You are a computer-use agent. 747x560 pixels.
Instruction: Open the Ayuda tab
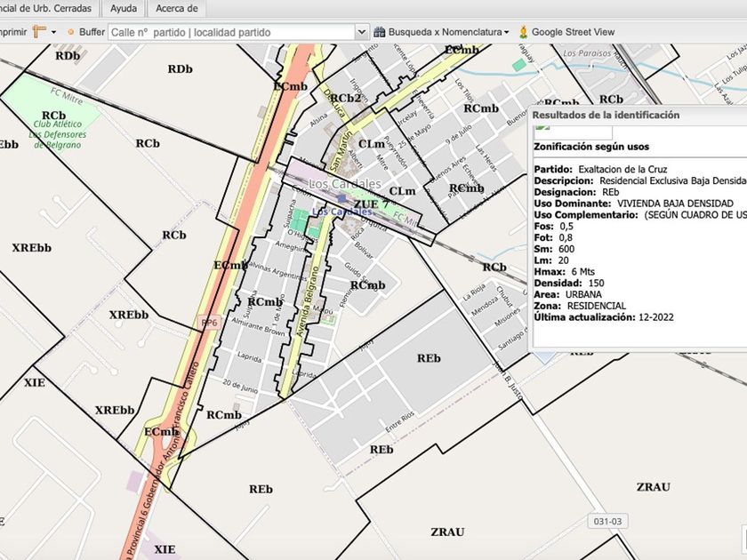[x=123, y=9]
